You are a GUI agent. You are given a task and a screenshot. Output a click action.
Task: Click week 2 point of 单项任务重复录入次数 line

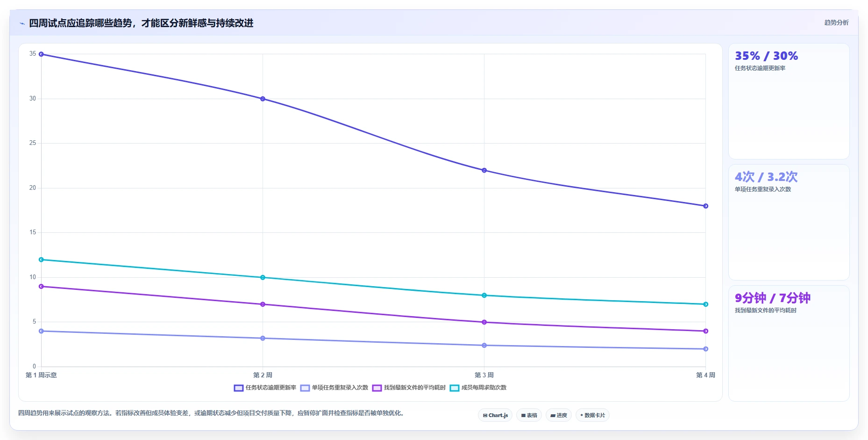(x=263, y=338)
